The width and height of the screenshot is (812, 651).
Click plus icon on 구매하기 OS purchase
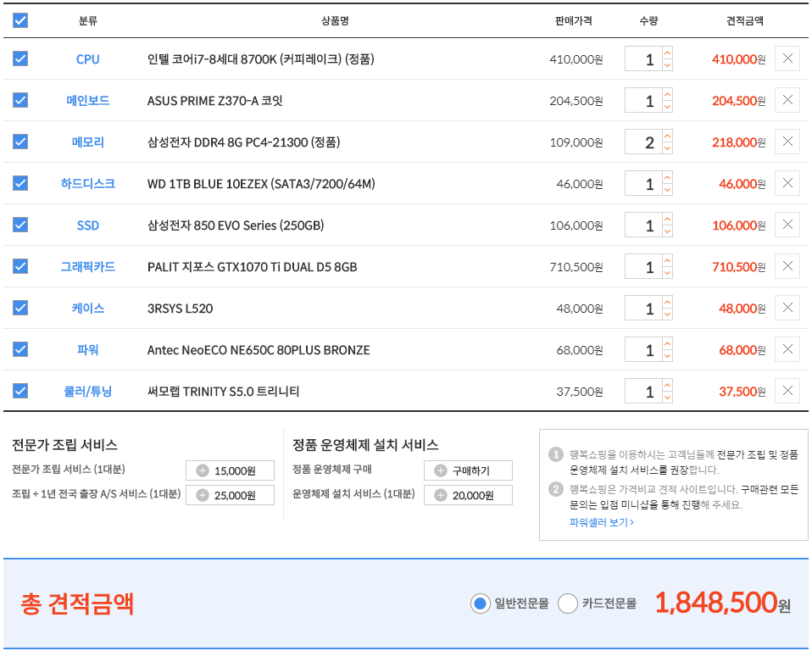(440, 470)
